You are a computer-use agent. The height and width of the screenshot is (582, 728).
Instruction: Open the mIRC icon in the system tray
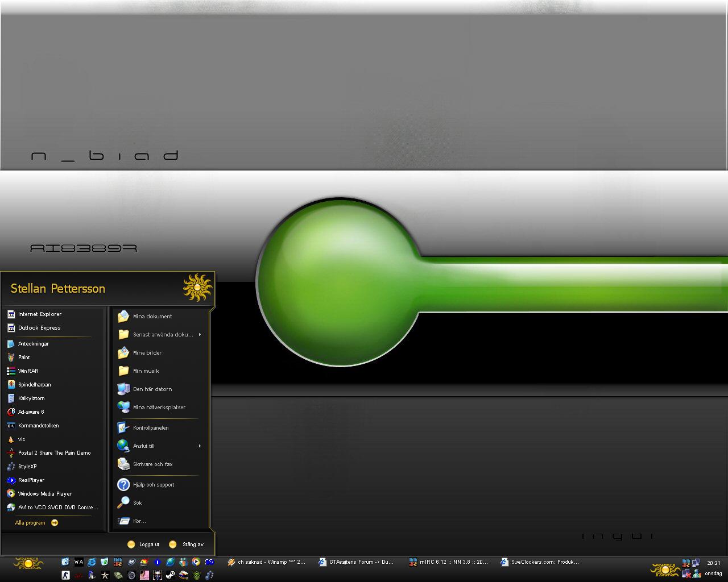[x=686, y=563]
